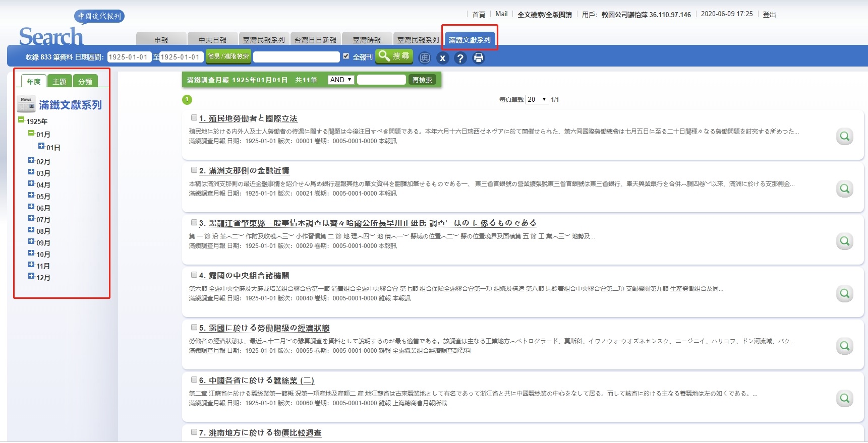The width and height of the screenshot is (868, 443).
Task: Select checkbox for article 4 露國の中央組合諸機關
Action: 194,275
